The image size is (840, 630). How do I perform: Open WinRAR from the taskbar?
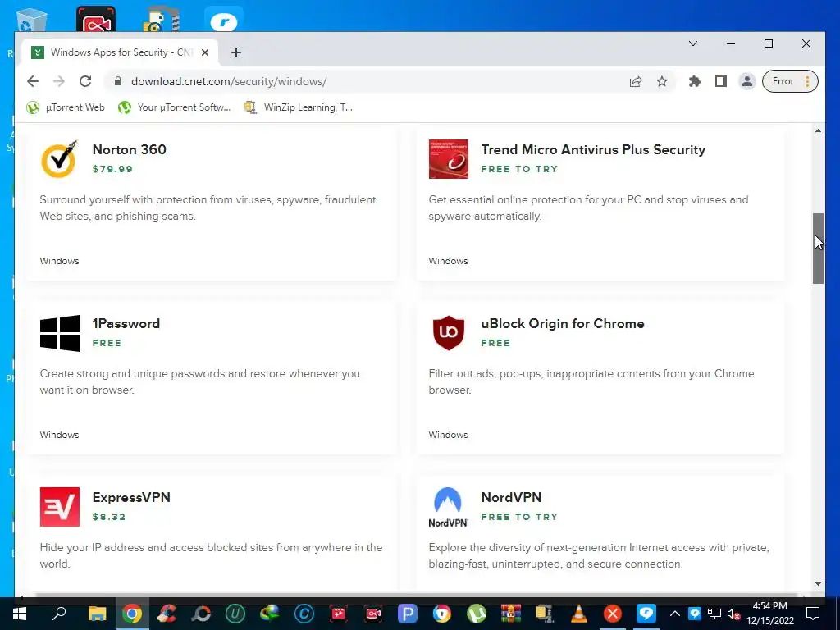(x=510, y=614)
